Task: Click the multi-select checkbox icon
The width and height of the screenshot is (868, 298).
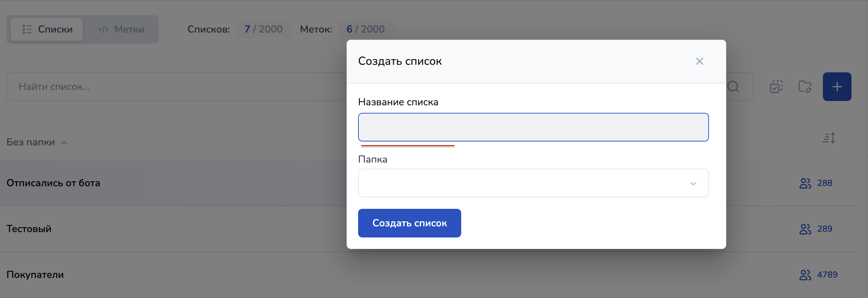Action: 776,87
